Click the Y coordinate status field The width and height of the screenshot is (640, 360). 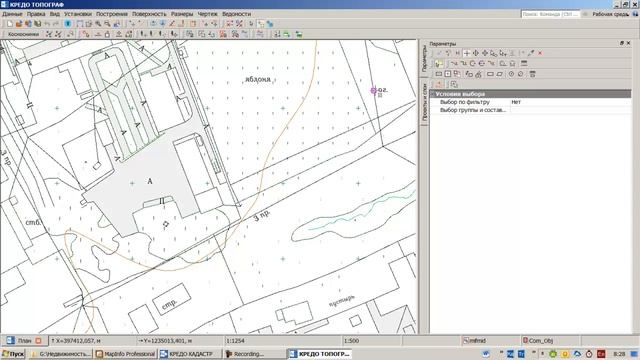(180, 340)
